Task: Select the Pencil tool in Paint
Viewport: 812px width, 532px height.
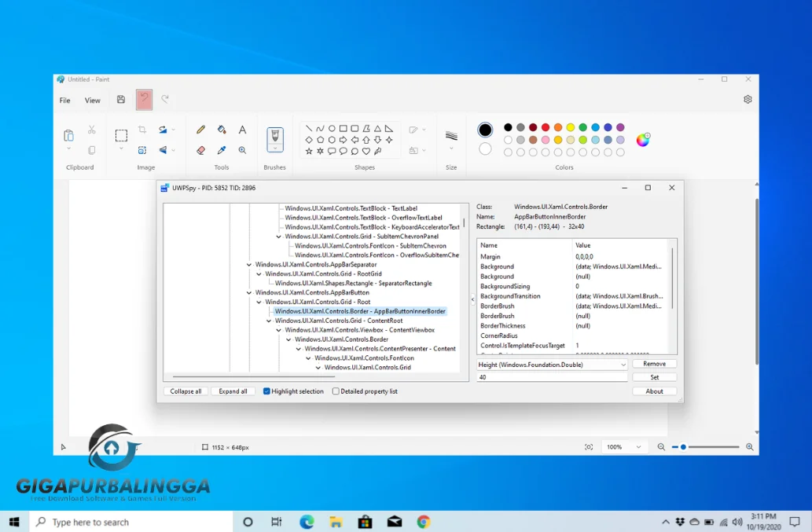Action: click(x=200, y=130)
